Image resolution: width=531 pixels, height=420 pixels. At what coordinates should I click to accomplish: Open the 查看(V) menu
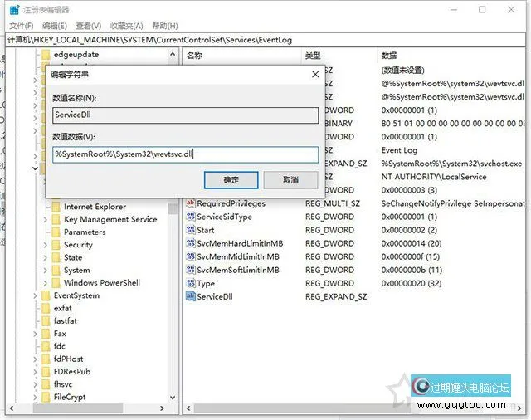point(89,26)
